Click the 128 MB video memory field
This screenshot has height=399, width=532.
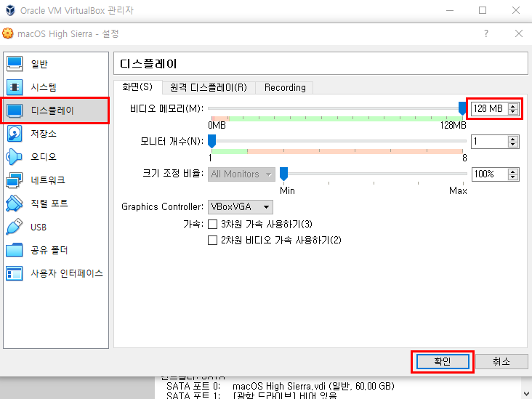490,108
